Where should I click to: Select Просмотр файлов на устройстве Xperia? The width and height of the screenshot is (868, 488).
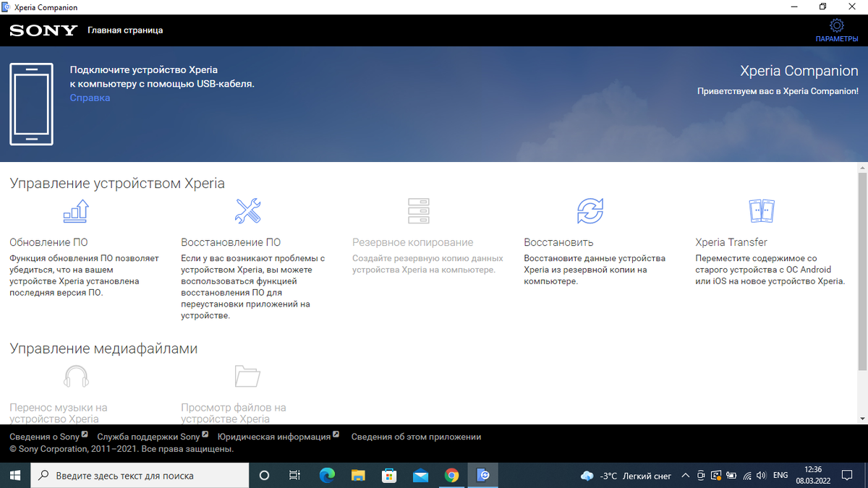(x=234, y=413)
